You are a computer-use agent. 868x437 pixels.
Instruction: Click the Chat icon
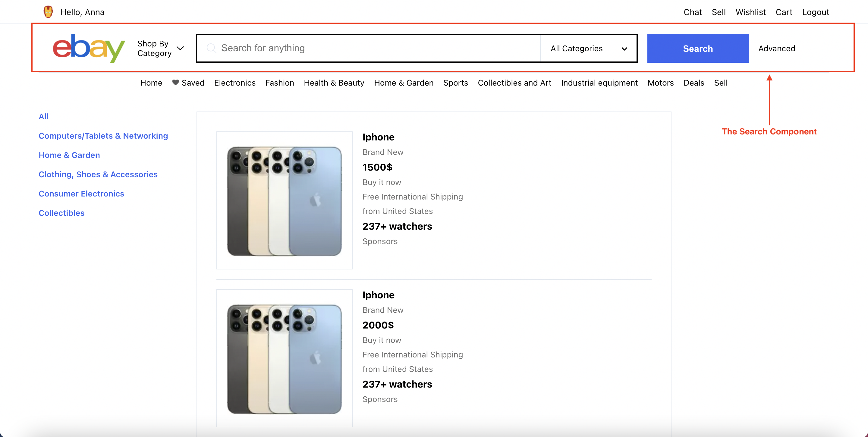point(693,11)
